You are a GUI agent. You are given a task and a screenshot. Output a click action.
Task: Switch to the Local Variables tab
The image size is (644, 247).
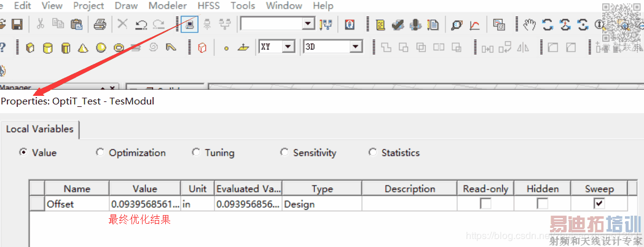[x=40, y=129]
